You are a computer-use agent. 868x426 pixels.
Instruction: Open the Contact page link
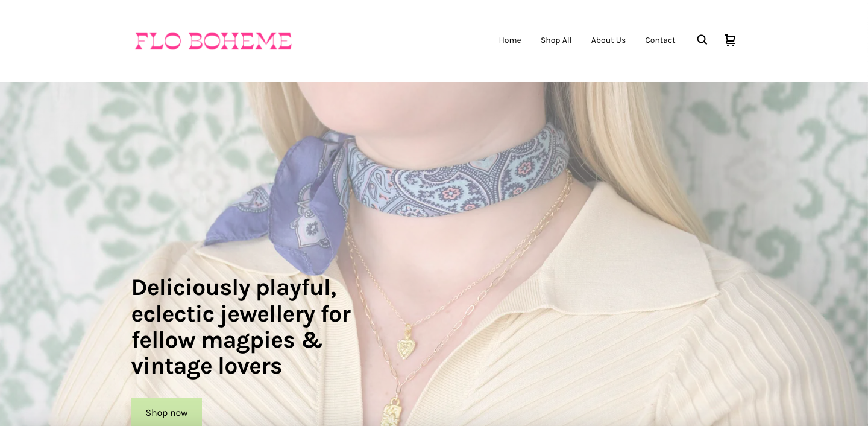pyautogui.click(x=660, y=40)
